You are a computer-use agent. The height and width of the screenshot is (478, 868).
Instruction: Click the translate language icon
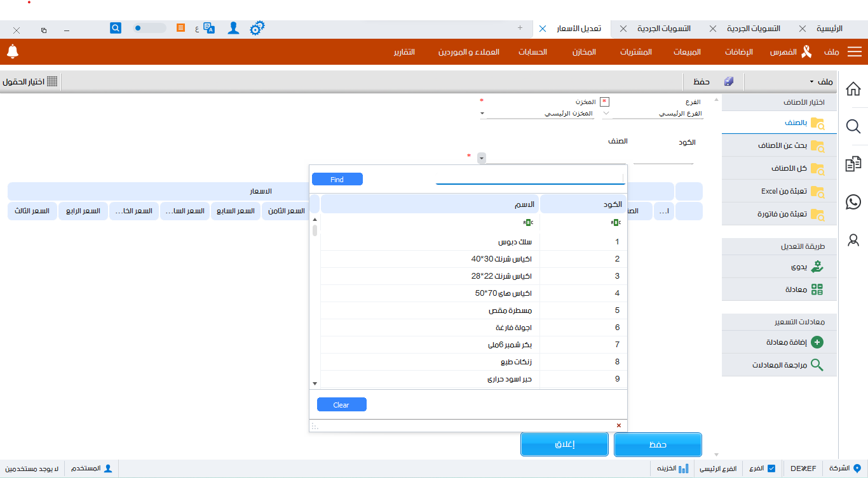(x=208, y=29)
